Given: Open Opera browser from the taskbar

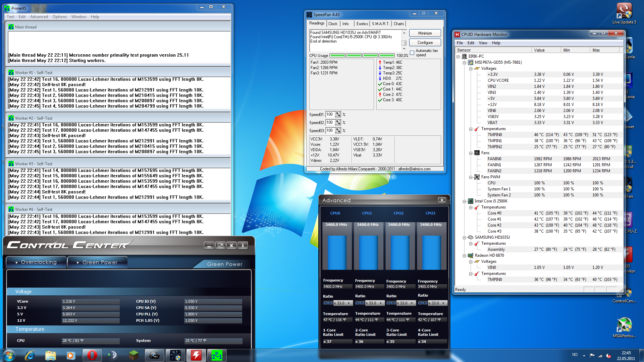Looking at the screenshot, I should pyautogui.click(x=92, y=355).
